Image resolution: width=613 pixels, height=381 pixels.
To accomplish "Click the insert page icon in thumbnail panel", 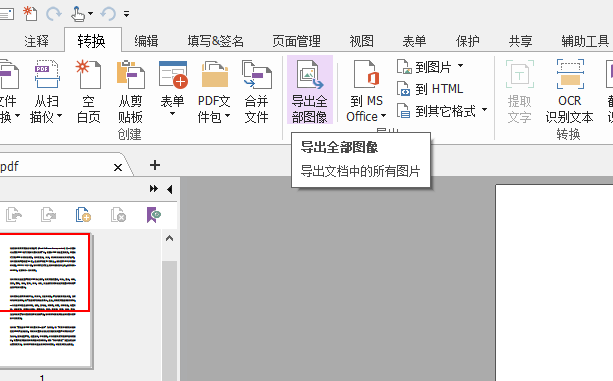I will 83,215.
